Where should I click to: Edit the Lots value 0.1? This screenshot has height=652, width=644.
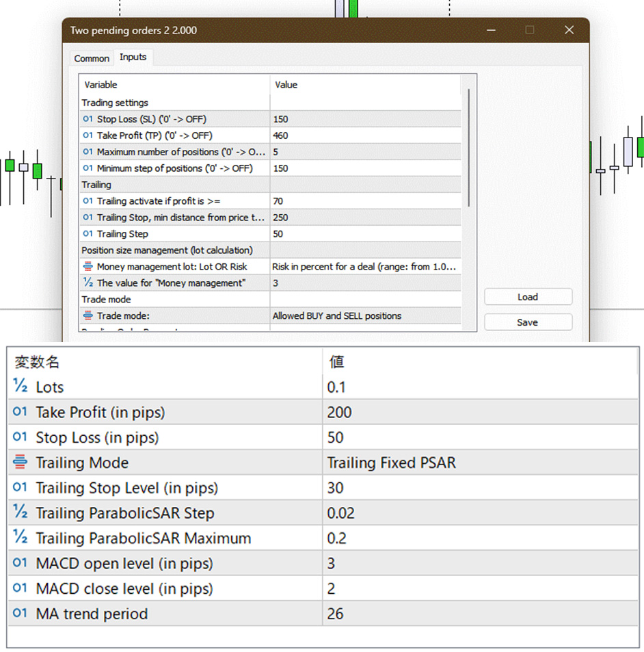pyautogui.click(x=480, y=387)
